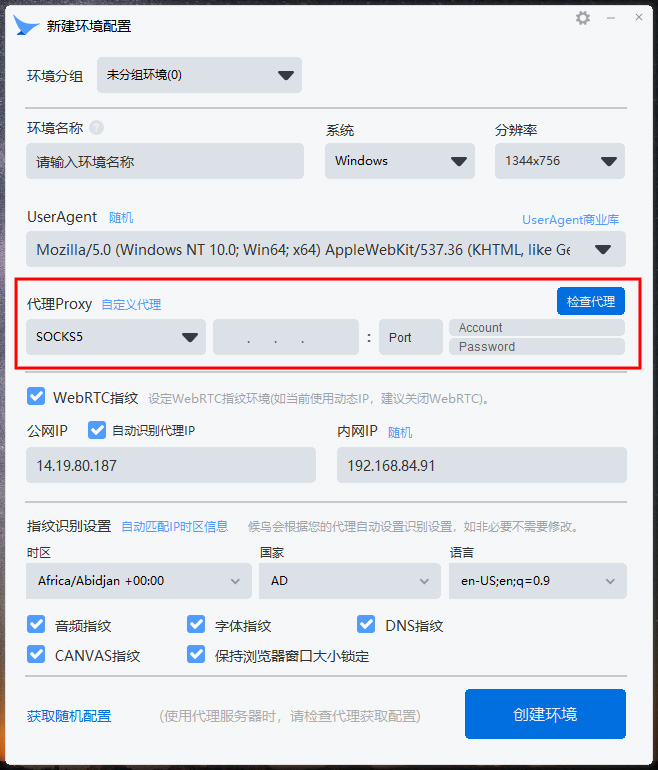Click the blue bird app logo
The width and height of the screenshot is (658, 770).
coord(26,25)
